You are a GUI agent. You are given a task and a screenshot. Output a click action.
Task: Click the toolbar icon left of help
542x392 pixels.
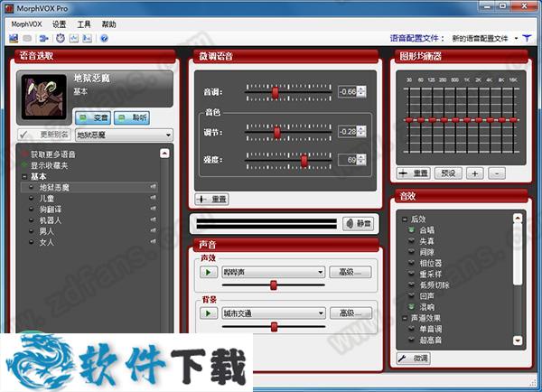[87, 38]
